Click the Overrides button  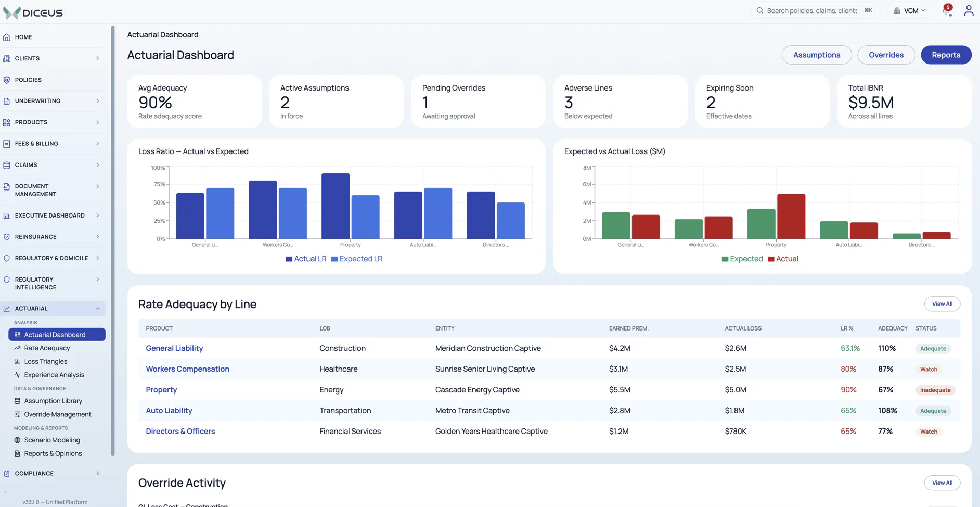pos(886,55)
